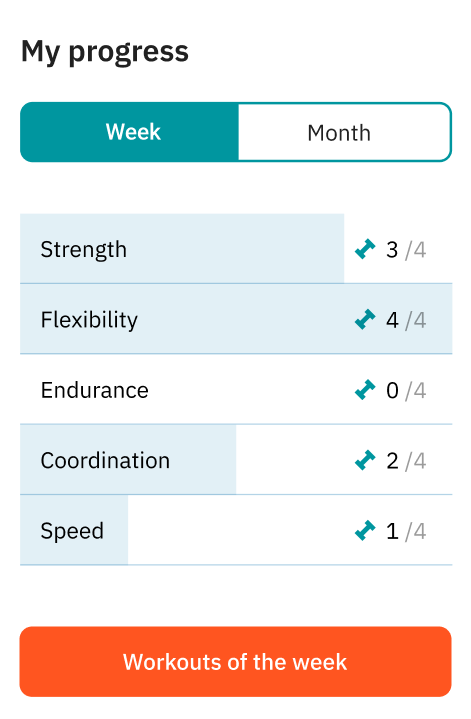This screenshot has height=719, width=471.
Task: Click the dumbbell icon in Strength row
Action: (x=365, y=249)
